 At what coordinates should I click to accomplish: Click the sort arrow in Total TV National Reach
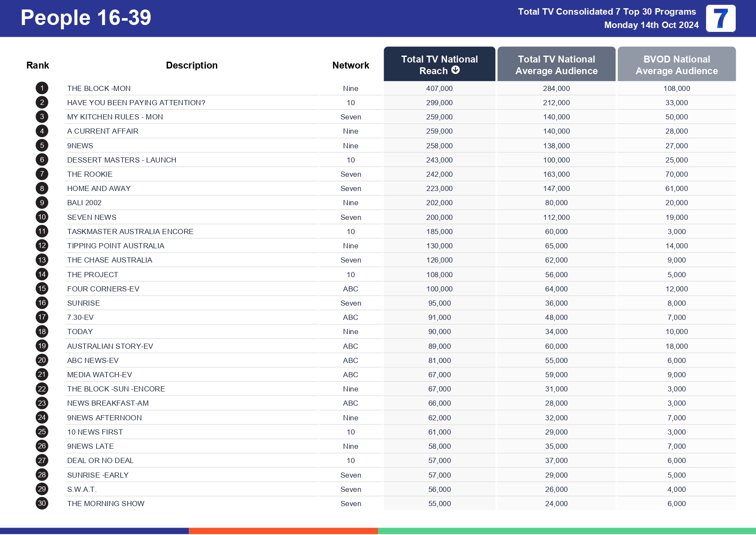(x=456, y=70)
